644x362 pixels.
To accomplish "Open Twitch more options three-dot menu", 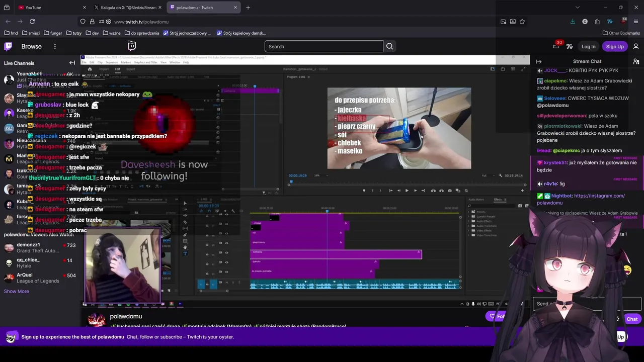I will pyautogui.click(x=55, y=46).
